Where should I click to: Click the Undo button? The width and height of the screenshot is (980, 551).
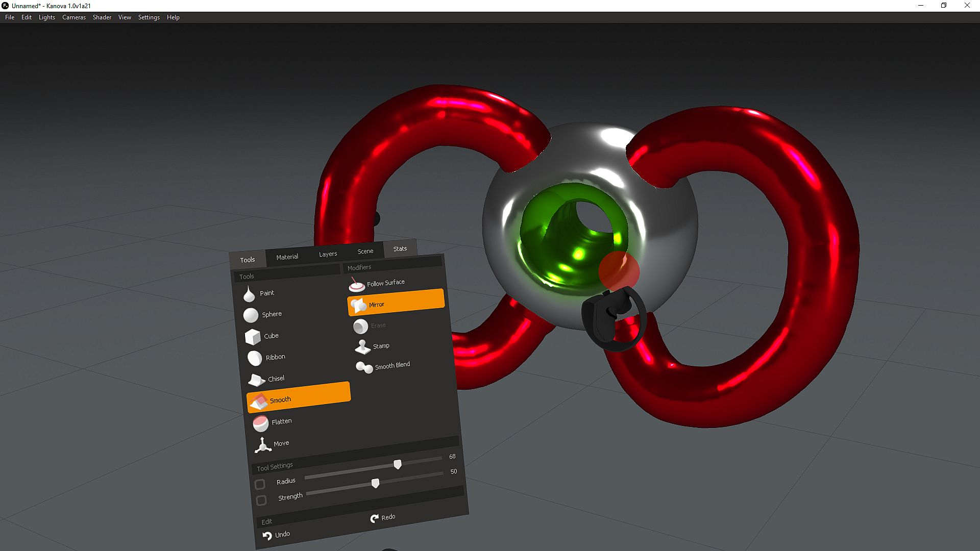click(276, 535)
